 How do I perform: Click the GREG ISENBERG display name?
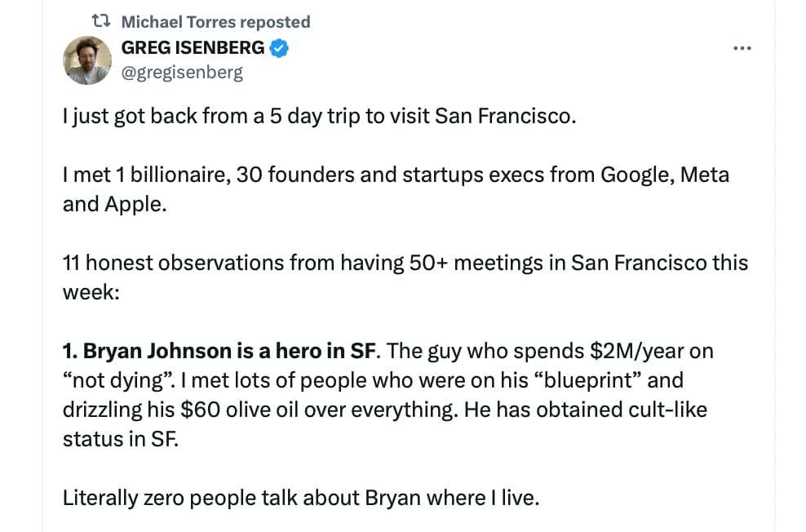(x=193, y=48)
